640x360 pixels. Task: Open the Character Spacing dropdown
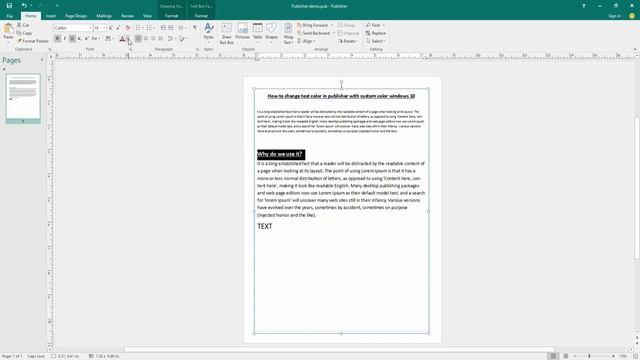(109, 38)
